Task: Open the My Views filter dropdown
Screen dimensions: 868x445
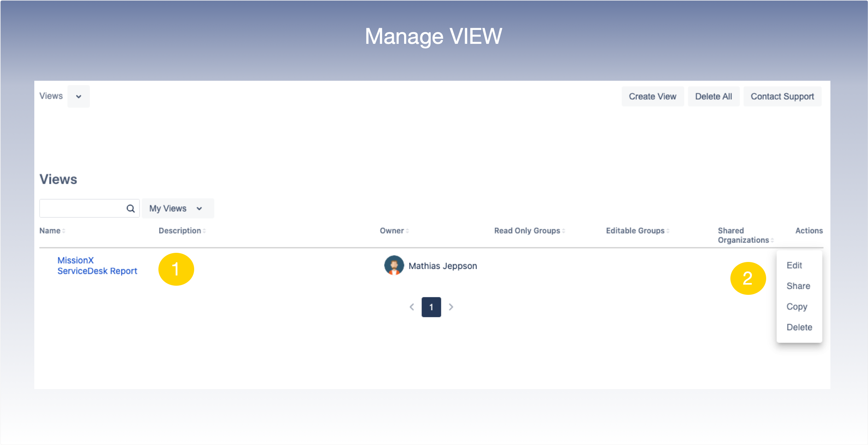Action: click(178, 208)
